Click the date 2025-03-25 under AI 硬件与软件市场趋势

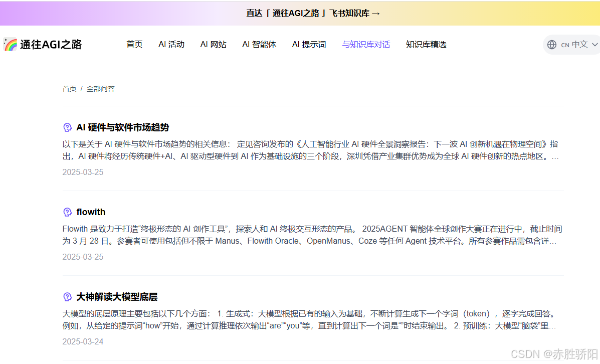point(83,172)
